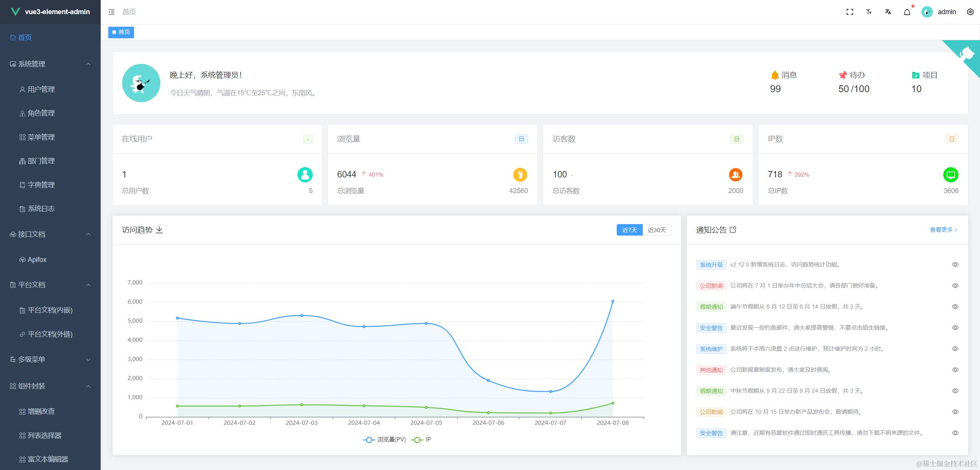Open external link icon beside 通知公告
This screenshot has height=470, width=980.
pos(733,230)
